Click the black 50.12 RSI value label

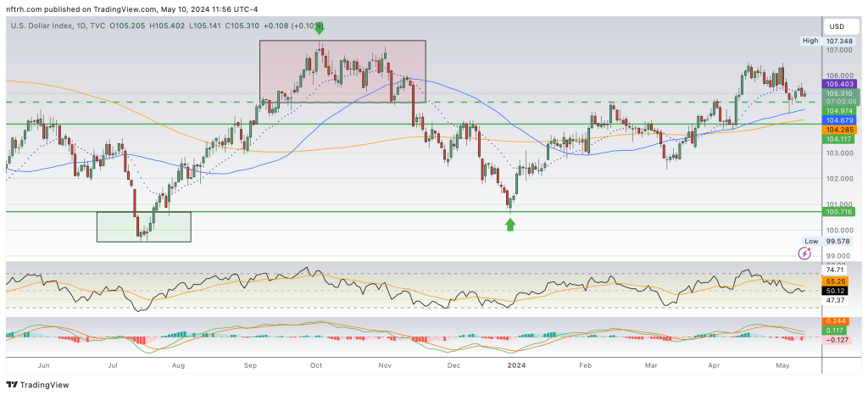(834, 291)
